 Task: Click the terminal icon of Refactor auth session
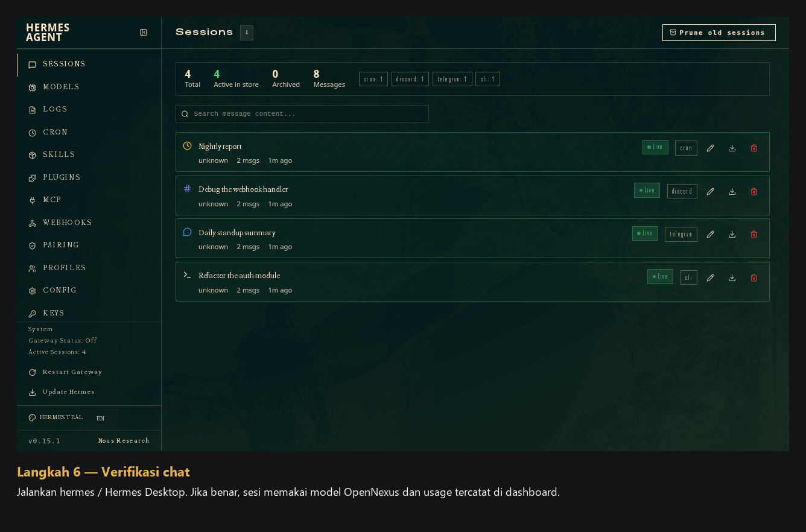pos(187,275)
